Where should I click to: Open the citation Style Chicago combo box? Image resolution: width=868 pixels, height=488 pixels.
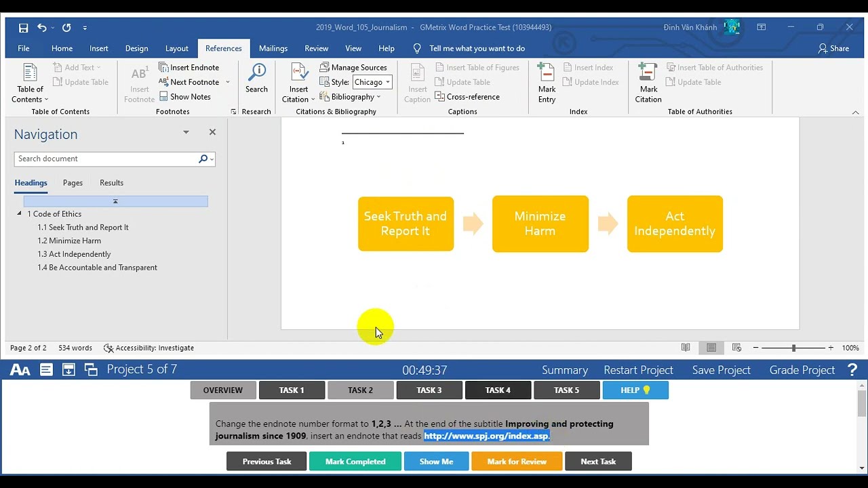372,82
